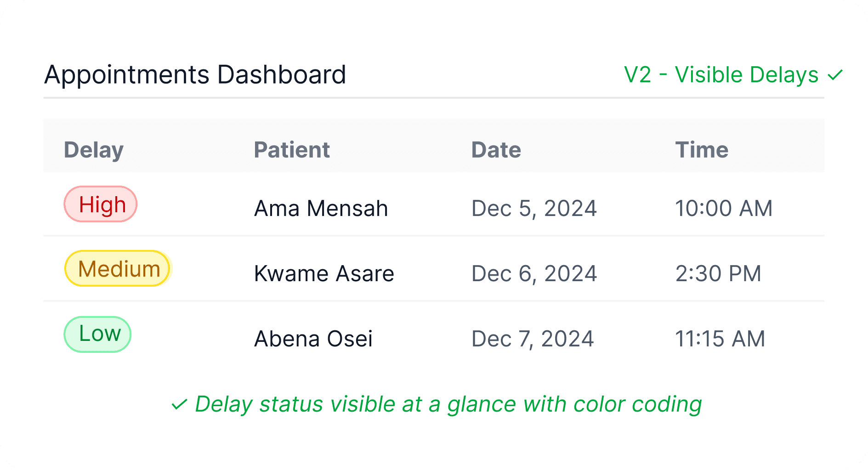The image size is (868, 470).
Task: Open patient Abena Osei
Action: [313, 339]
